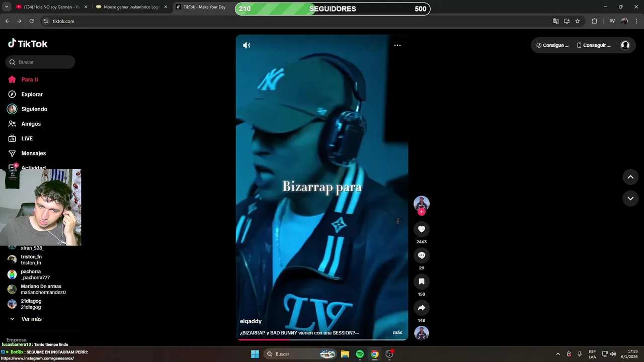Close the Mouse gamer inalámbrico tab
This screenshot has width=644, height=362.
tap(166, 7)
